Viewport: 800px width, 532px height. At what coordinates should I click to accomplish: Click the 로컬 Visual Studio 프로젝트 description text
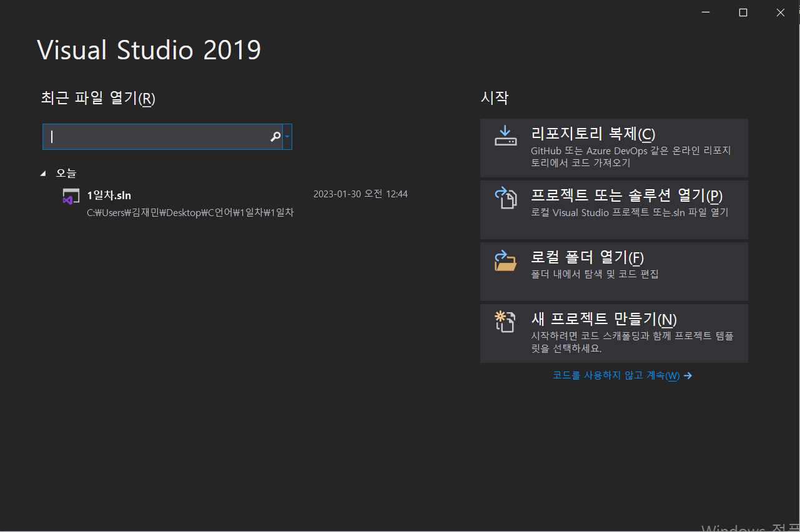tap(630, 212)
